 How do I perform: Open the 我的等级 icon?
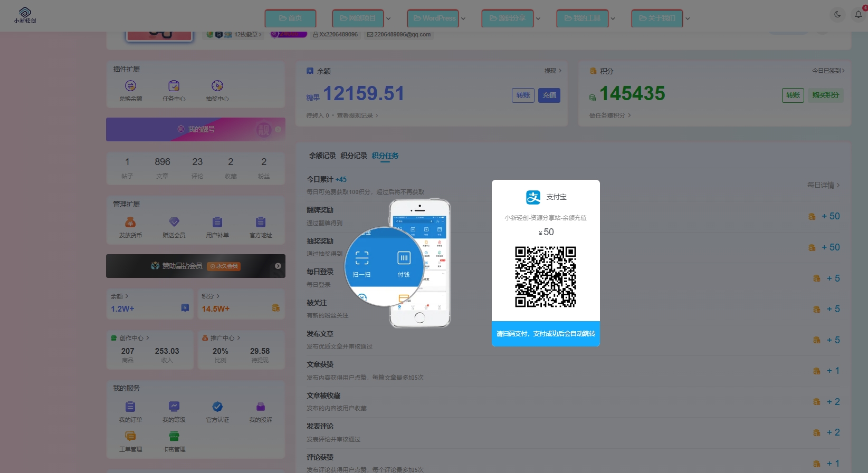click(x=174, y=407)
